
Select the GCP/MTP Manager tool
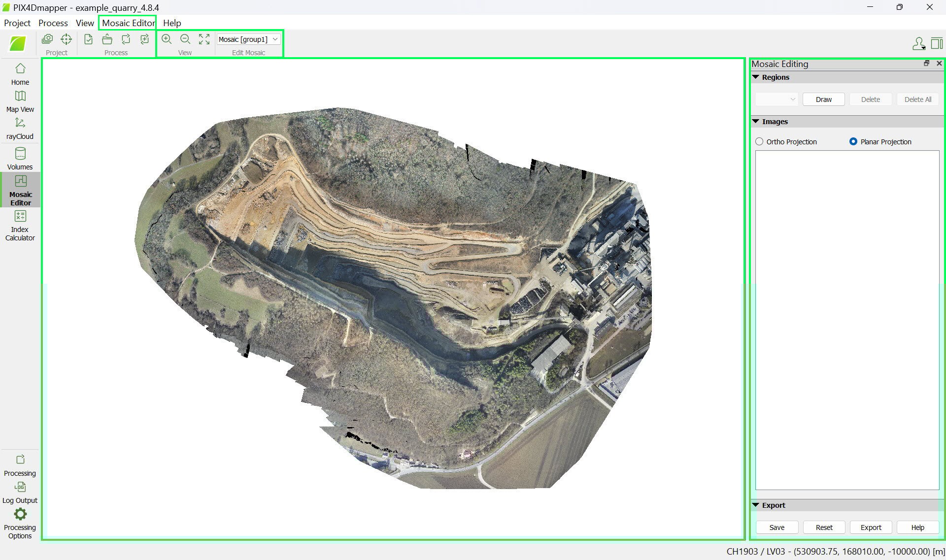[x=66, y=39]
